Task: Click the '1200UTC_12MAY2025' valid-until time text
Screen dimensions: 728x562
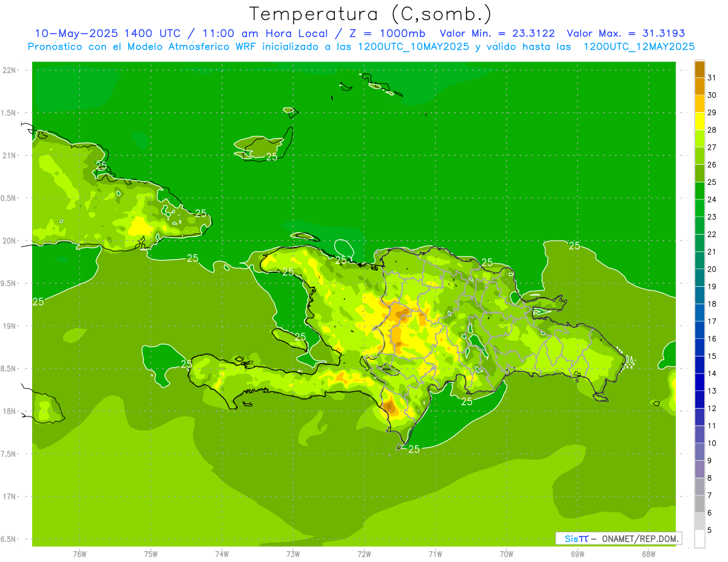Action: click(x=639, y=47)
